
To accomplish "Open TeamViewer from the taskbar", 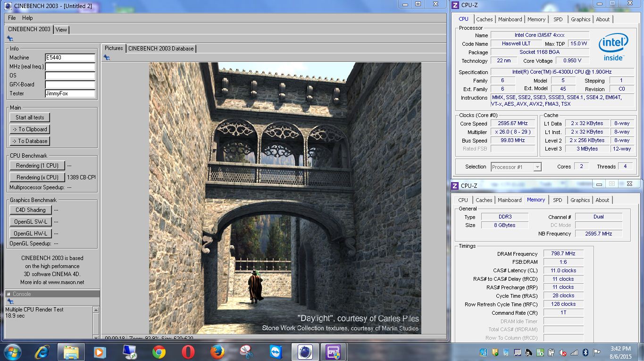I will click(276, 352).
